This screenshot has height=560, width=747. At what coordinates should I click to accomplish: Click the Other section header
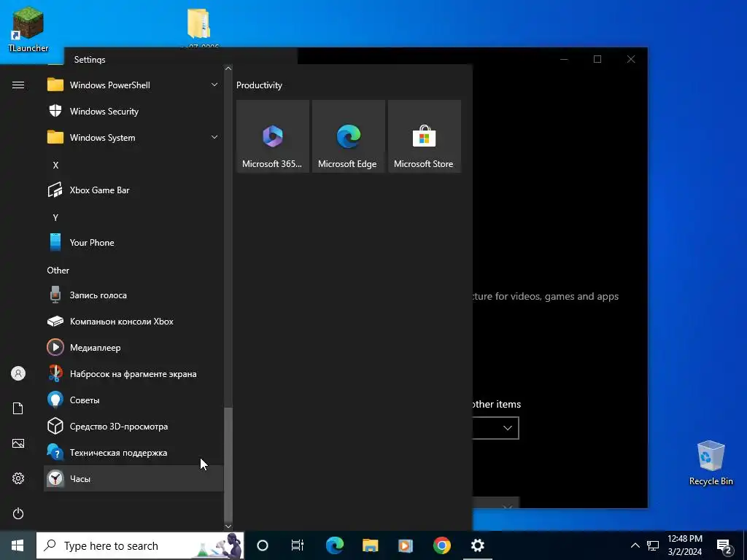click(x=58, y=270)
